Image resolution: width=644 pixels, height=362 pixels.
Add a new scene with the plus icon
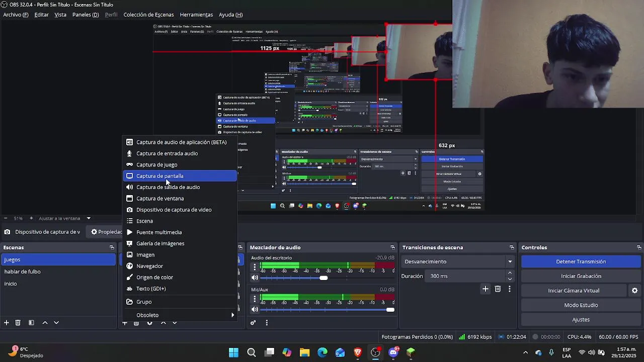click(7, 323)
